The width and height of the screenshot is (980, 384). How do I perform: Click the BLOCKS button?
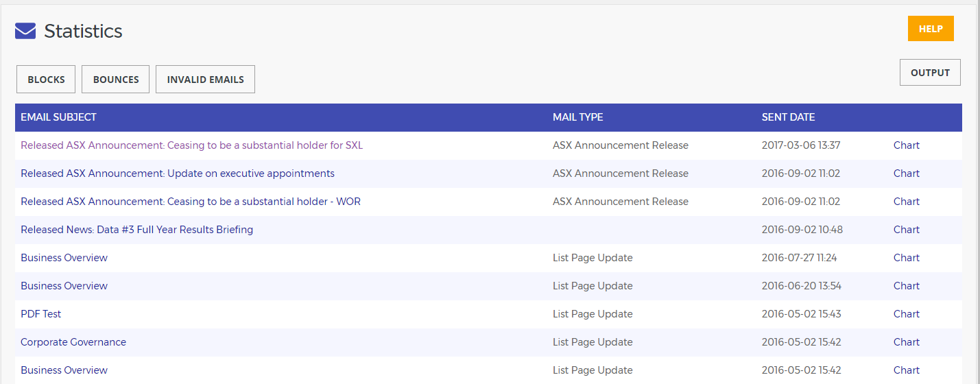(46, 80)
